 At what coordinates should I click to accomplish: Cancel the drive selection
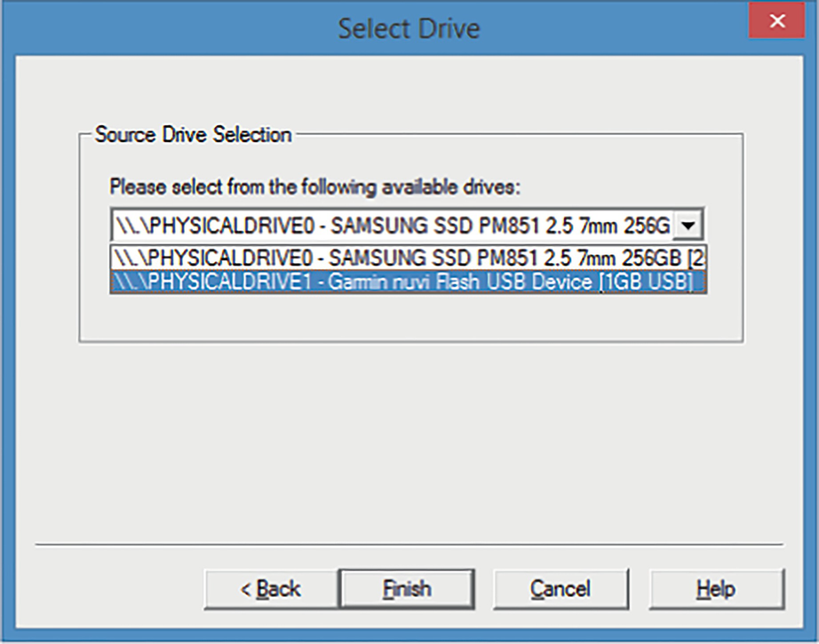(560, 588)
